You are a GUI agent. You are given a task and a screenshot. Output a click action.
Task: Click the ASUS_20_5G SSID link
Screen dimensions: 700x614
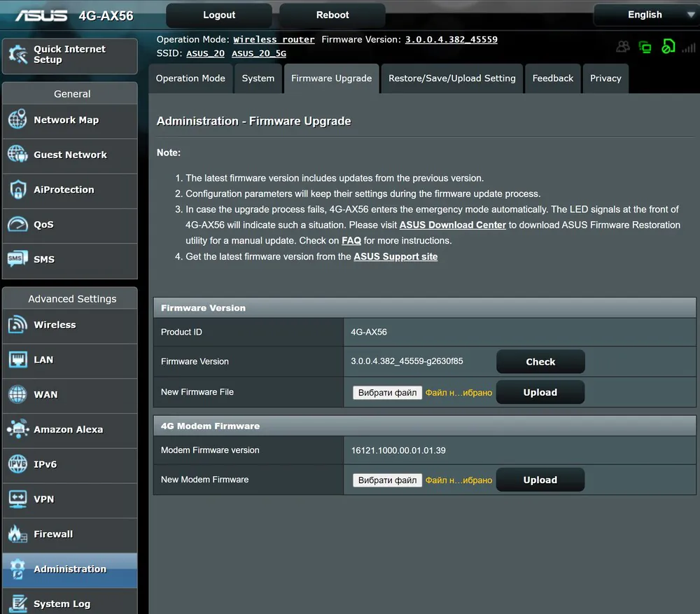[x=259, y=53]
